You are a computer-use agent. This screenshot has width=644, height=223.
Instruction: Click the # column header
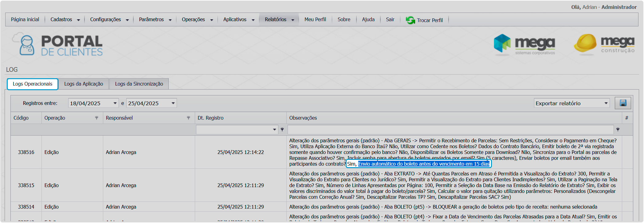627,118
